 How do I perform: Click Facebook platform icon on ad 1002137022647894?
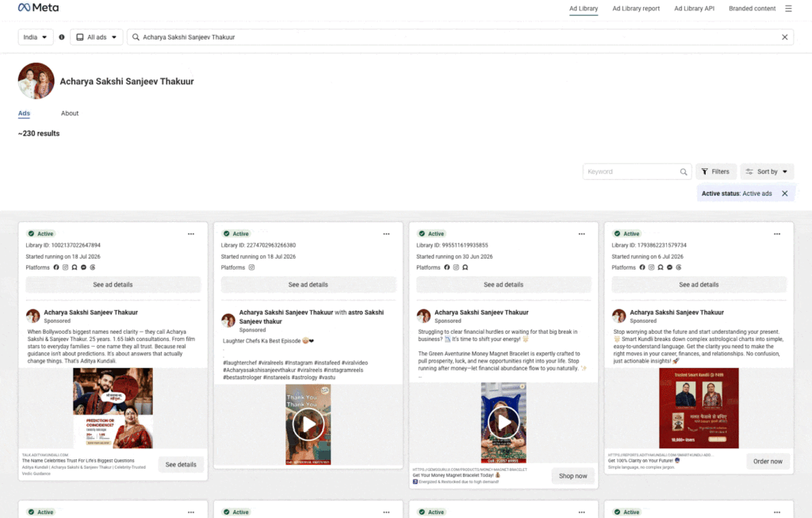click(x=56, y=267)
